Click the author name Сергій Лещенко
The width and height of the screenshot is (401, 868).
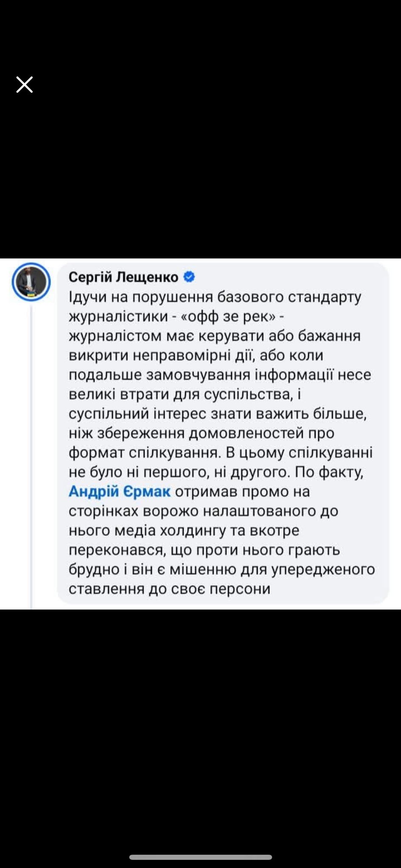pos(123,277)
